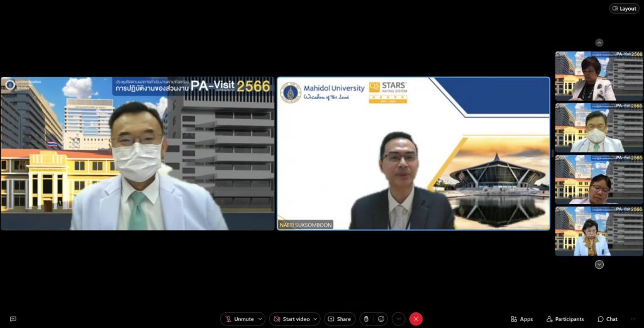This screenshot has height=328, width=644.
Task: Click the filmstrip resize divider handle
Action: click(x=552, y=154)
